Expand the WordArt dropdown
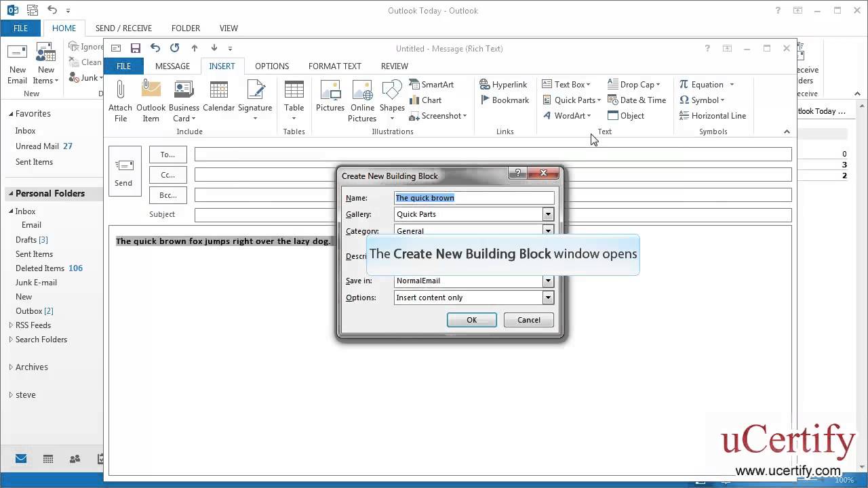Viewport: 868px width, 488px height. [589, 116]
